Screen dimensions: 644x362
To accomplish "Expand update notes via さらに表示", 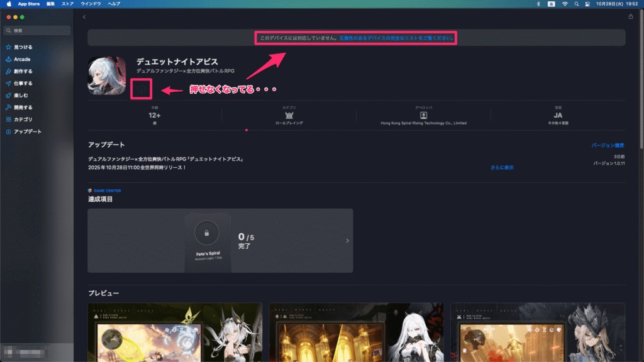I will (502, 168).
